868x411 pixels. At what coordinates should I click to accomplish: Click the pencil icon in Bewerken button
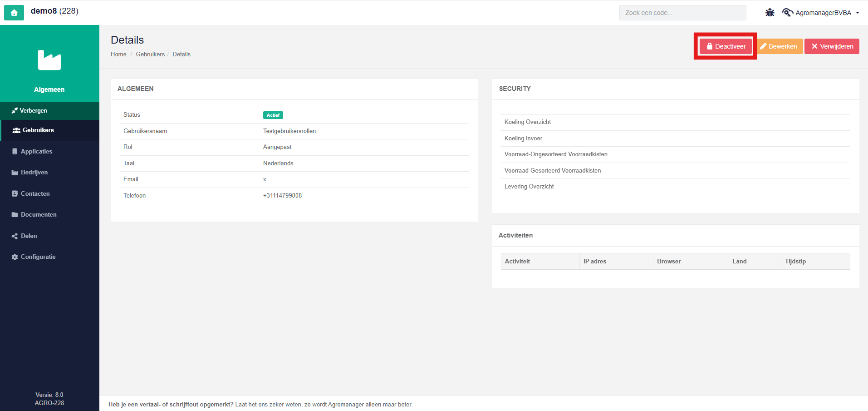pos(763,46)
